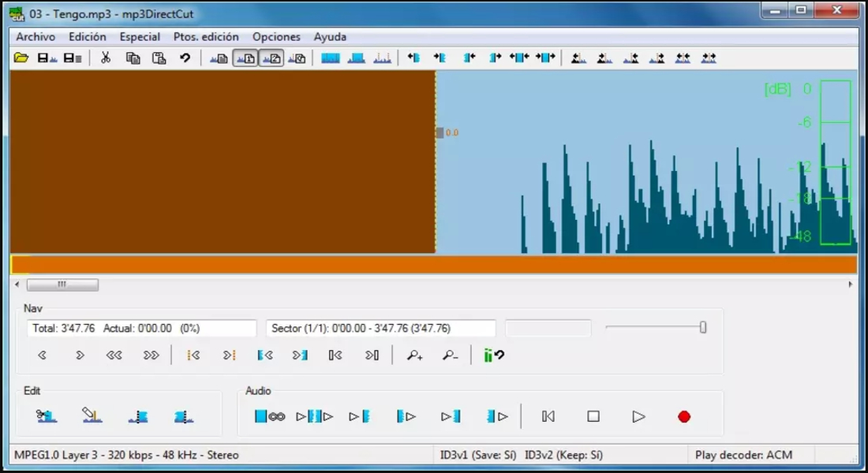The image size is (868, 473).
Task: Play up to selection begin
Action: 359,416
